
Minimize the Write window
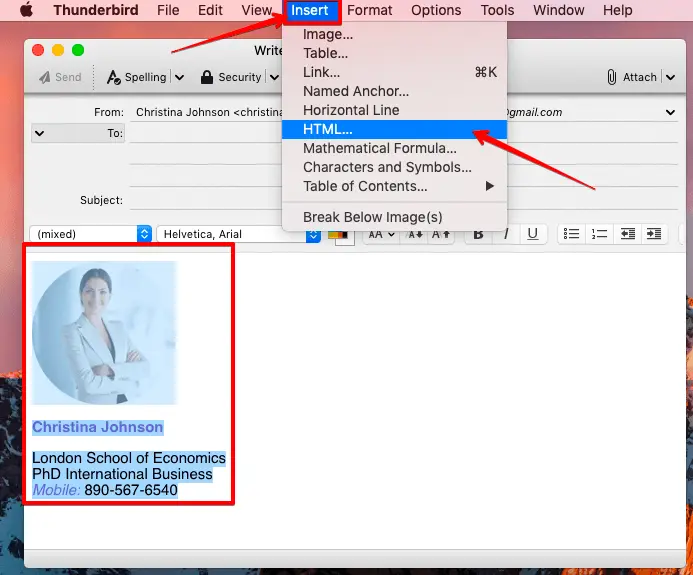click(58, 50)
